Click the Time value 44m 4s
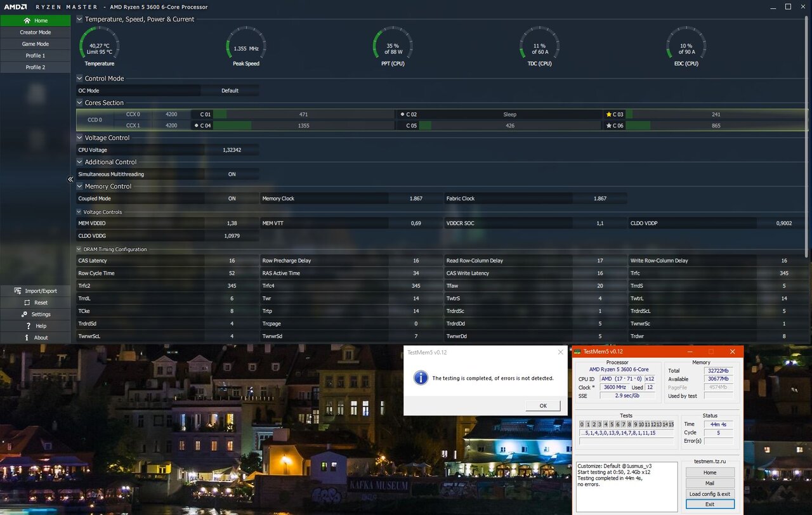This screenshot has width=812, height=515. pos(718,424)
